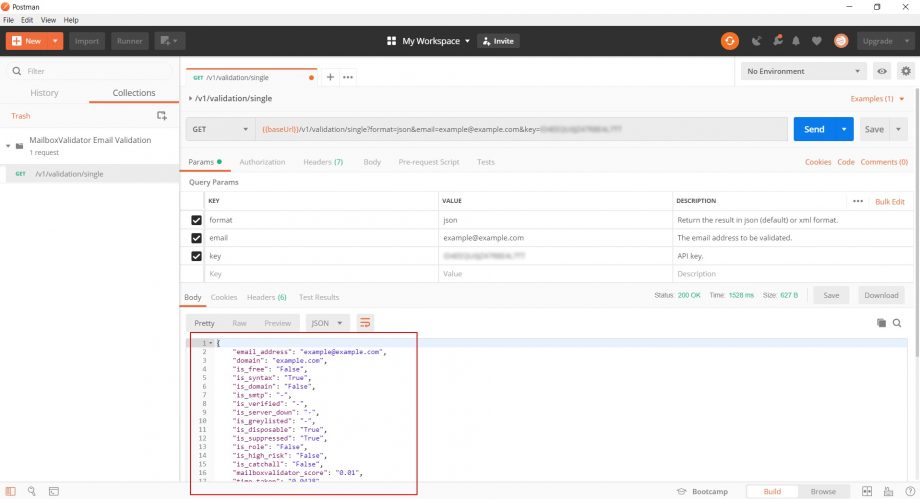The height and width of the screenshot is (499, 920).
Task: Uncheck the key parameter checkbox
Action: [196, 256]
